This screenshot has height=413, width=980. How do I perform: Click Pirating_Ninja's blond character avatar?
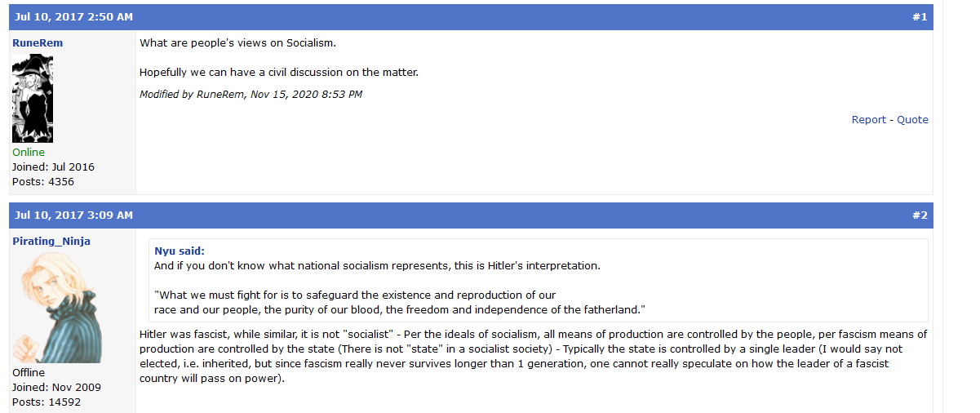point(57,307)
